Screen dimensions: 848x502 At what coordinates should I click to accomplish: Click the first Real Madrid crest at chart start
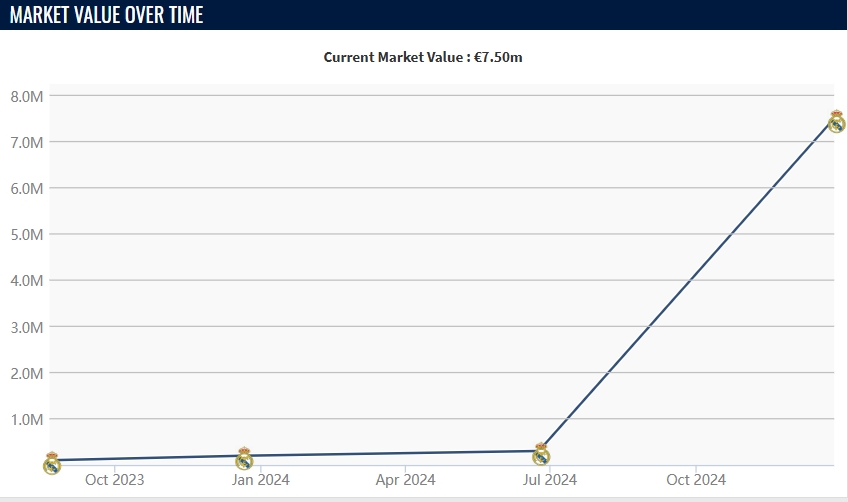52,463
